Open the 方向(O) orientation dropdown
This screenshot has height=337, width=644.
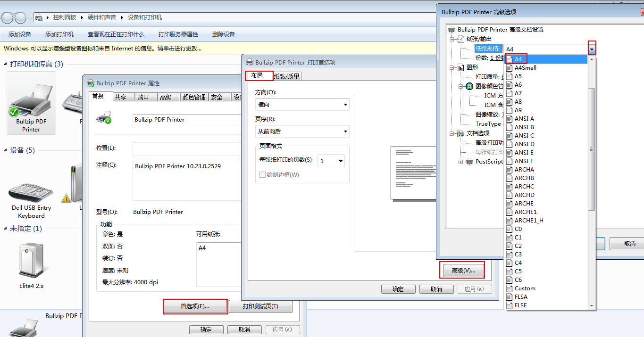click(x=302, y=105)
